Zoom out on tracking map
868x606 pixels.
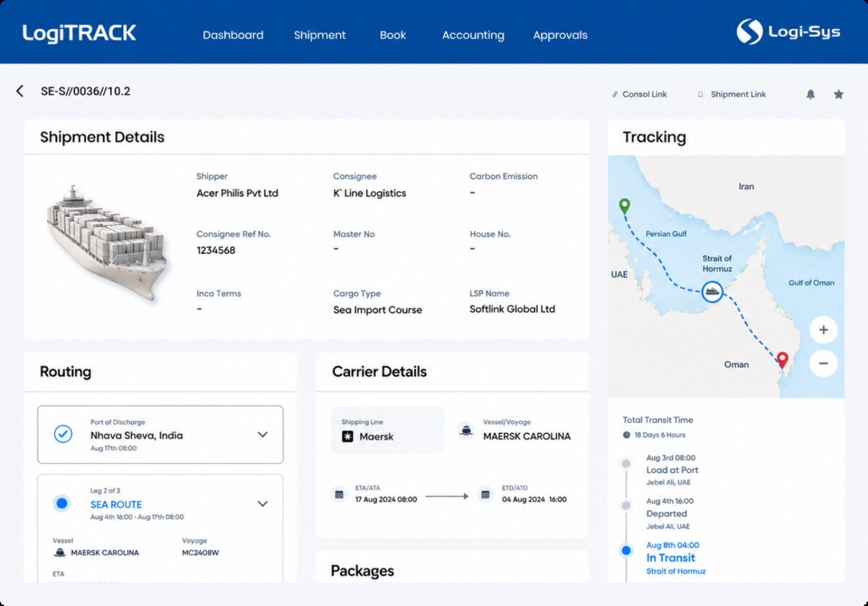coord(823,363)
